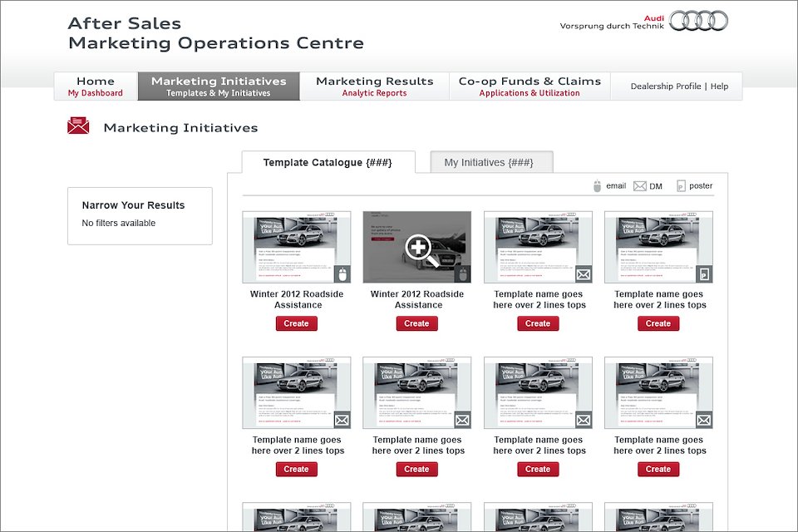This screenshot has width=798, height=532.
Task: Open fourth third-row template thumbnail
Action: coord(658,517)
